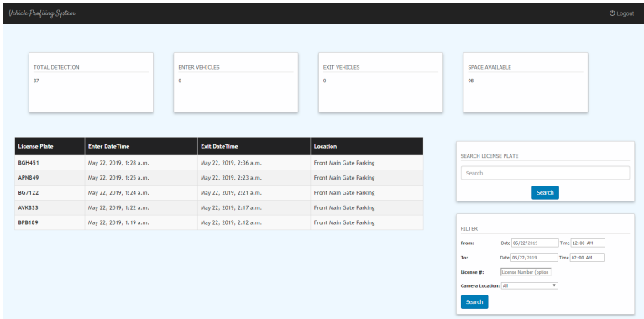Click enter time May 22, 2019, 1:22 a.m.
Screen dimensions: 644x319
pyautogui.click(x=118, y=207)
